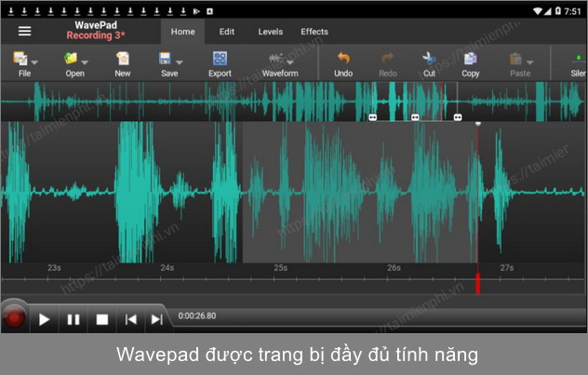Click the File toolbar icon
Viewport: 588px width, 375px height.
(x=20, y=59)
